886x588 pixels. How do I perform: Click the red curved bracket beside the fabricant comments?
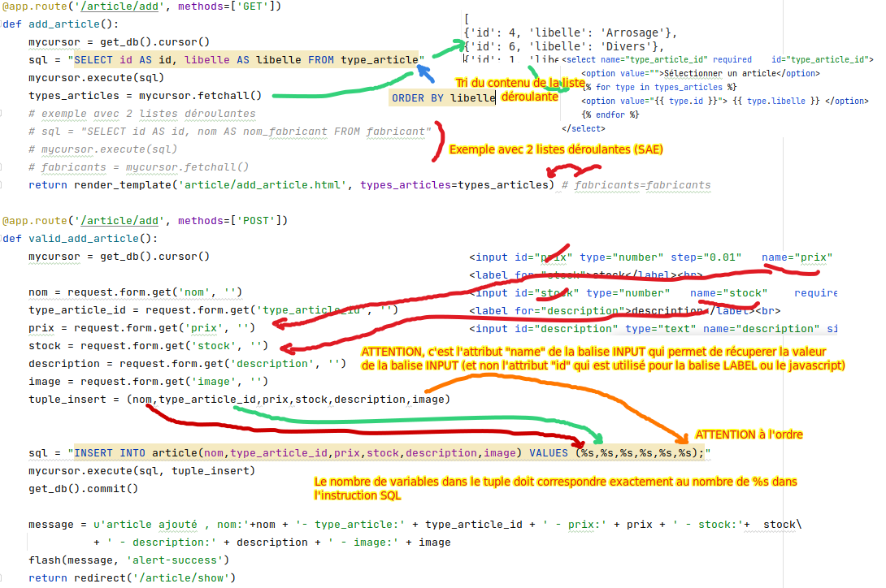coord(441,139)
